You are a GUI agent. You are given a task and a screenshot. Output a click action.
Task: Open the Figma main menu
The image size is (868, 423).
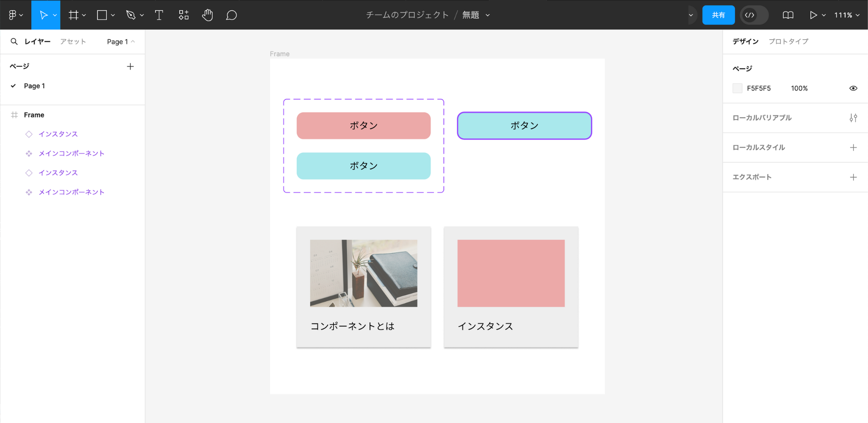pos(15,15)
